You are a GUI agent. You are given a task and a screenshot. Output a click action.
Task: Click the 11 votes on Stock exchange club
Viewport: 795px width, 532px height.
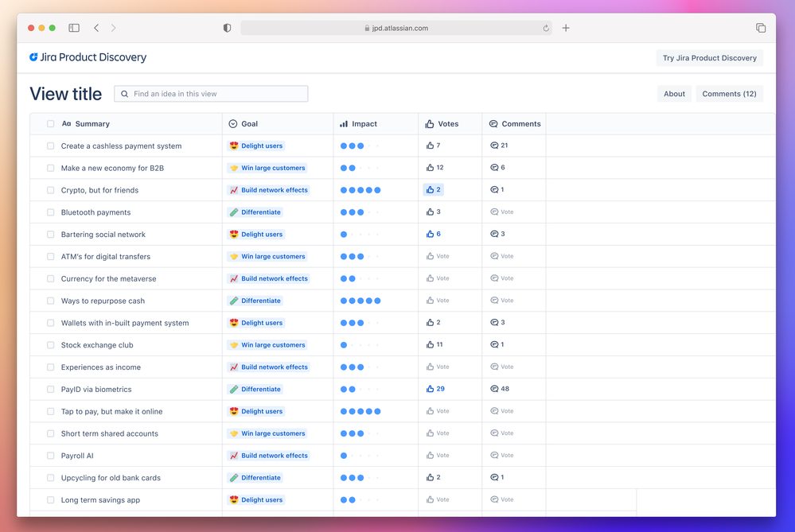point(435,344)
